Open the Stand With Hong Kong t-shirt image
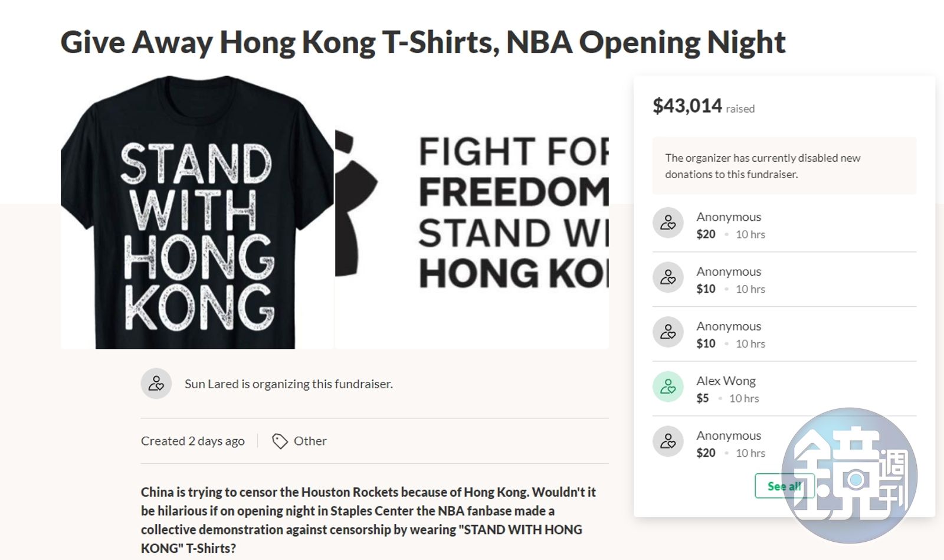 [197, 212]
